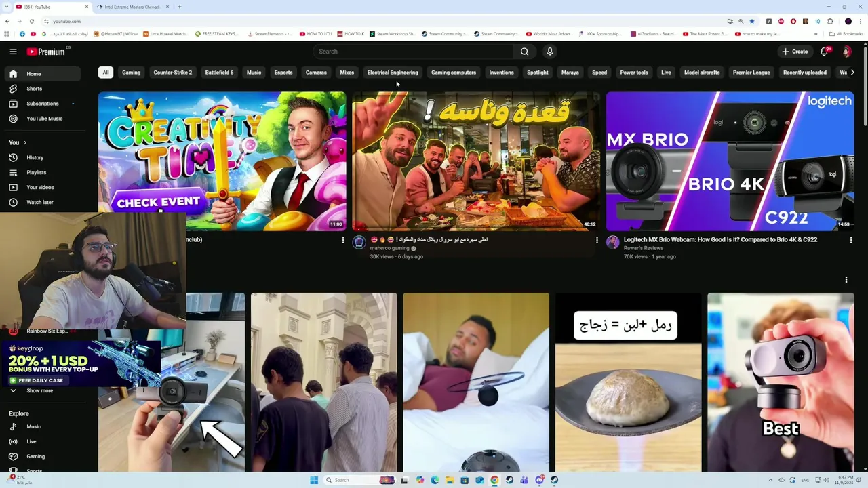Bookmark this page with star icon

pyautogui.click(x=751, y=21)
